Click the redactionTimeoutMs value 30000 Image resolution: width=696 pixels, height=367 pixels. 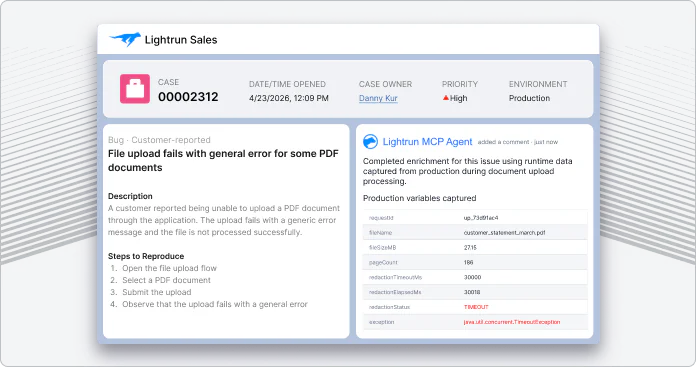point(472,277)
